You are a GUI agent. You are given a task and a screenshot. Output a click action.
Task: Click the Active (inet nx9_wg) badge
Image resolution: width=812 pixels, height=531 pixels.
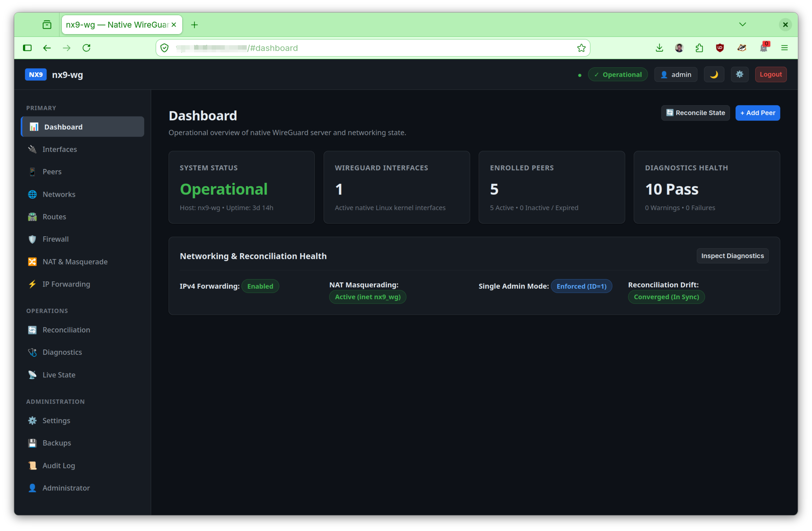[367, 297]
